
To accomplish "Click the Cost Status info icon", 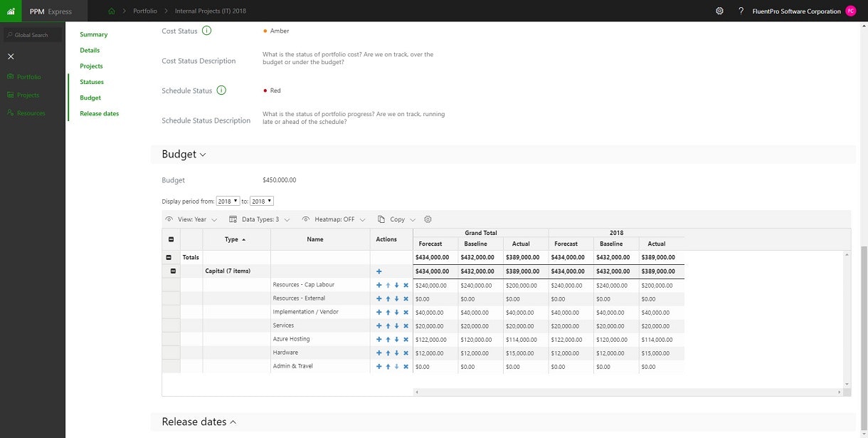I will (x=206, y=31).
